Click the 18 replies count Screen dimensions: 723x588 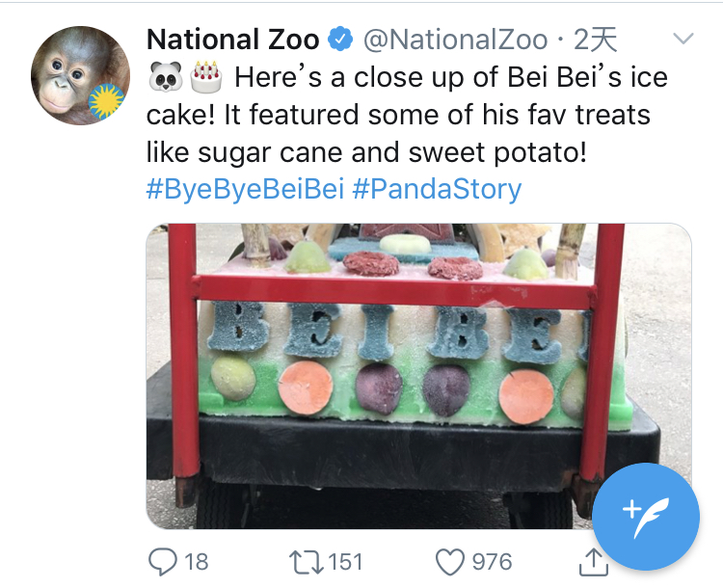(196, 561)
